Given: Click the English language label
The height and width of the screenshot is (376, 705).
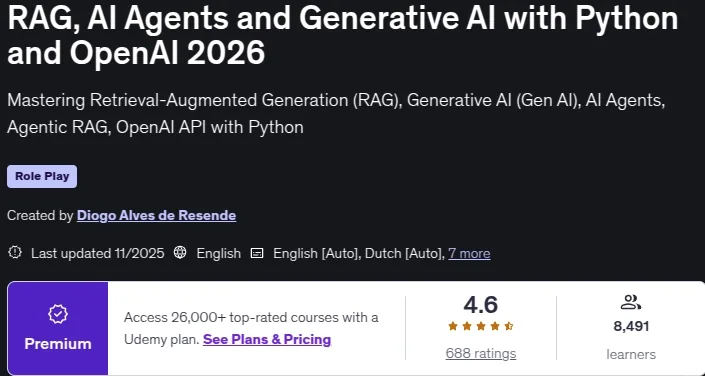Looking at the screenshot, I should [x=219, y=254].
